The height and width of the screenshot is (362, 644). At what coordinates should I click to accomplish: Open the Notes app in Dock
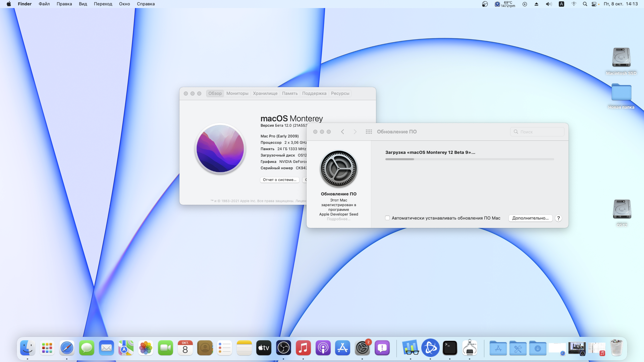coord(244,348)
